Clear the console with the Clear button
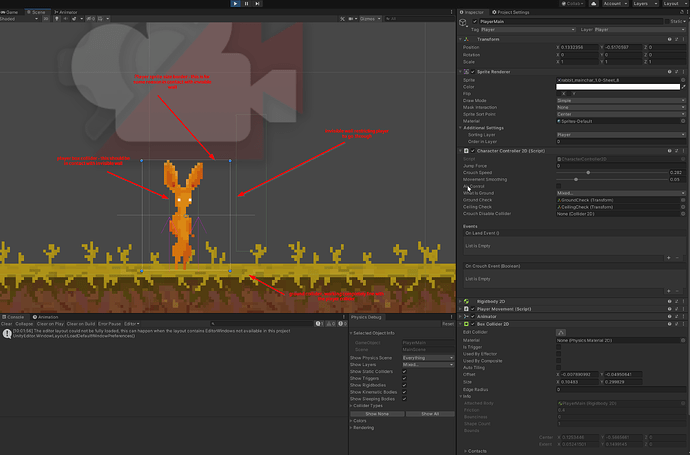690x455 pixels. coord(6,324)
